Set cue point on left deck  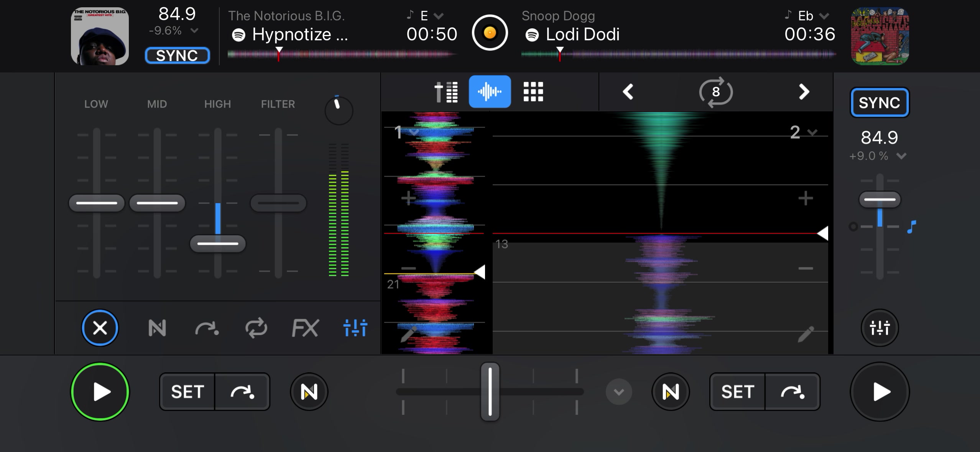187,392
